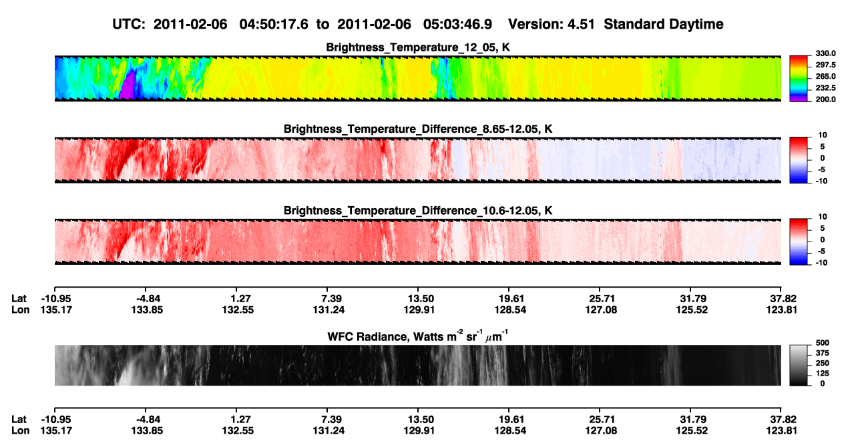The width and height of the screenshot is (868, 445).
Task: Click latitude '37.82' on axis above WFC panel
Action: coord(783,298)
